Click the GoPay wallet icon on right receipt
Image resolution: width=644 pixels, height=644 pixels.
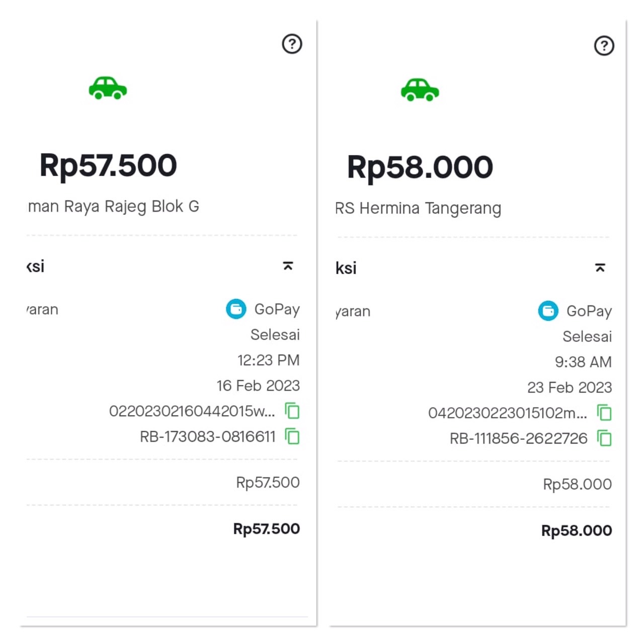coord(548,311)
